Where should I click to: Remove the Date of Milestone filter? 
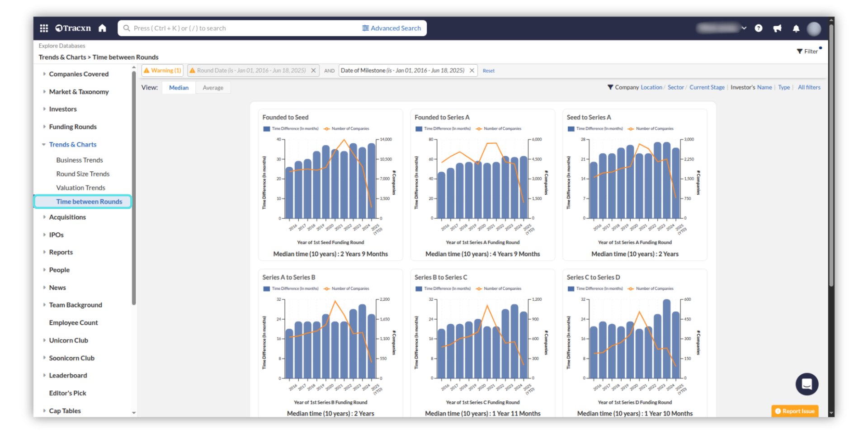pos(472,71)
